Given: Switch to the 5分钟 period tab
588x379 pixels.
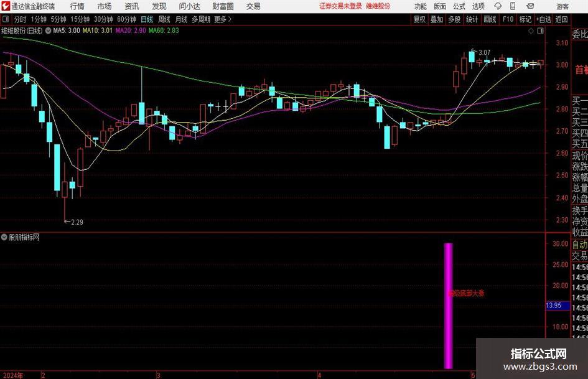Looking at the screenshot, I should (x=58, y=19).
